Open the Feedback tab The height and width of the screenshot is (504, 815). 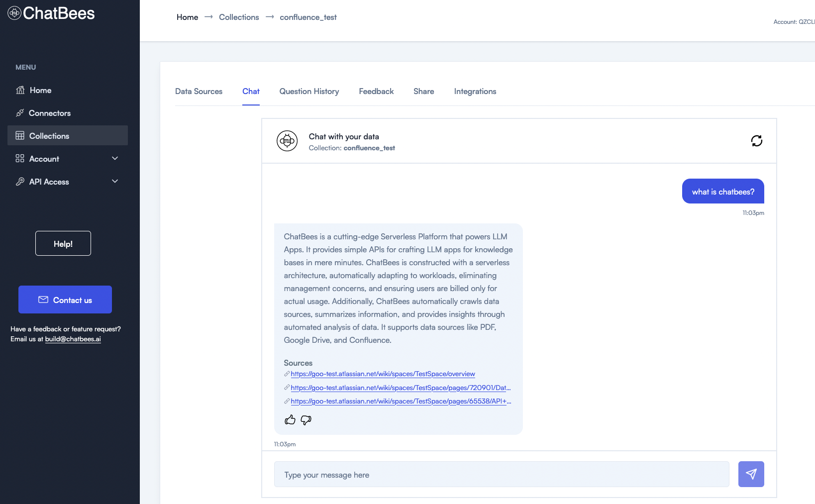pyautogui.click(x=376, y=92)
